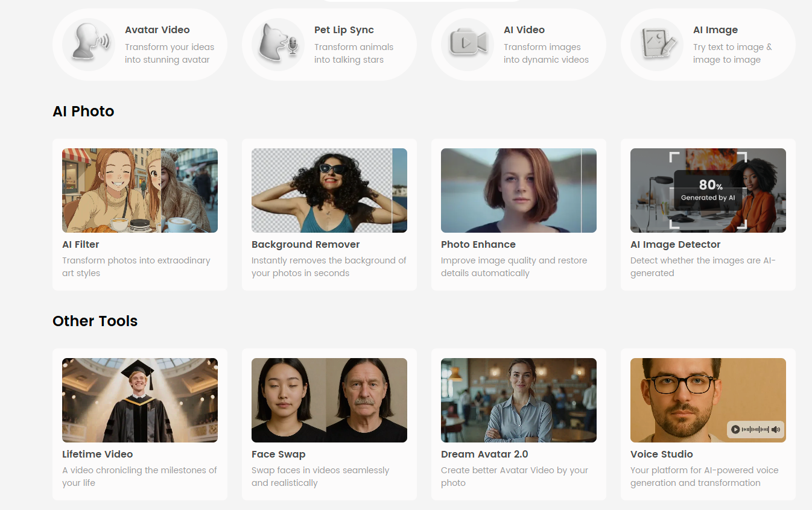Viewport: 812px width, 510px height.
Task: Click 'Transform animals into talking stars' text
Action: [x=354, y=54]
